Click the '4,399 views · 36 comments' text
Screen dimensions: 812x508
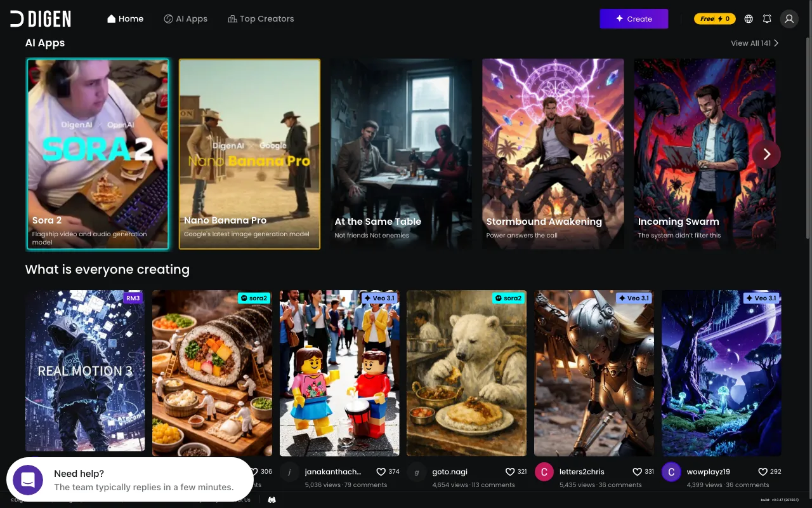(x=728, y=485)
